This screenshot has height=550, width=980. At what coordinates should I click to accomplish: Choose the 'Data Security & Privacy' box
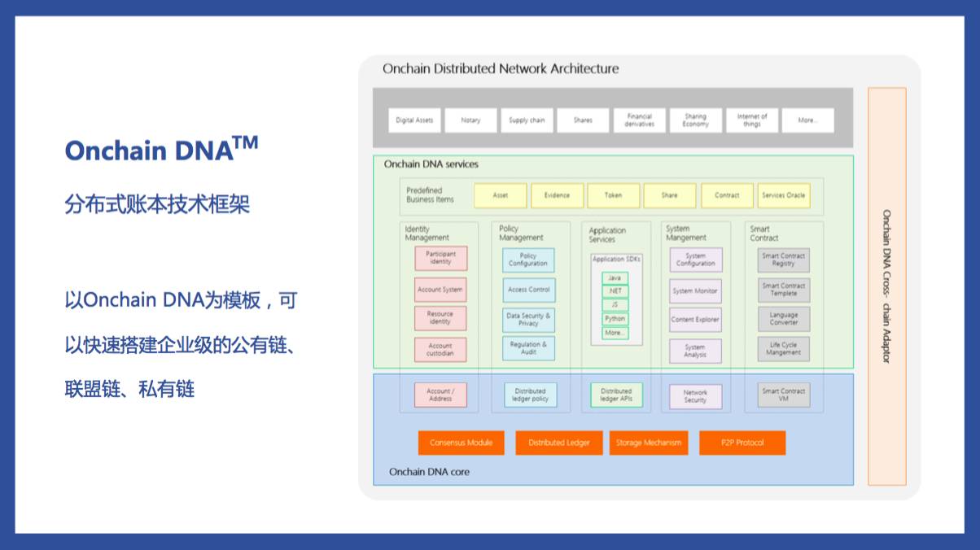528,320
